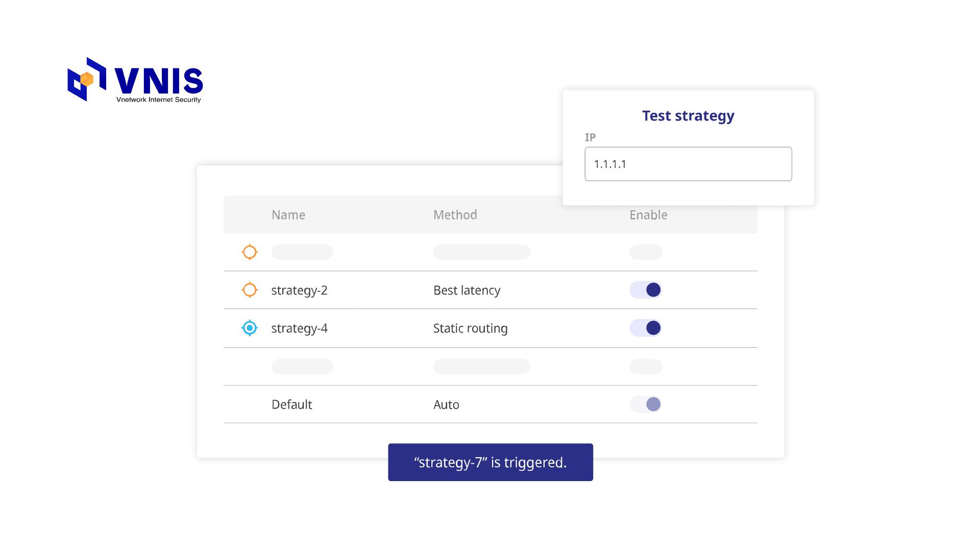
Task: Click the Auto method cell
Action: [446, 405]
